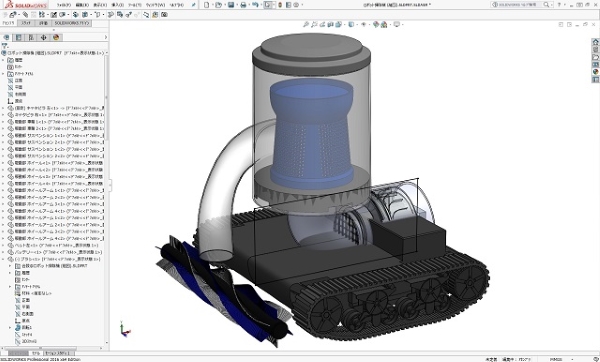600x362 pixels.
Task: Open the SolidWorks Resources home task pane icon
Action: 595,42
